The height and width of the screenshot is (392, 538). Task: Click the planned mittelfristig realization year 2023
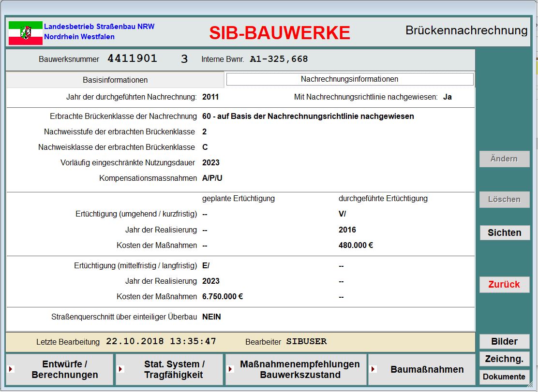click(x=210, y=281)
